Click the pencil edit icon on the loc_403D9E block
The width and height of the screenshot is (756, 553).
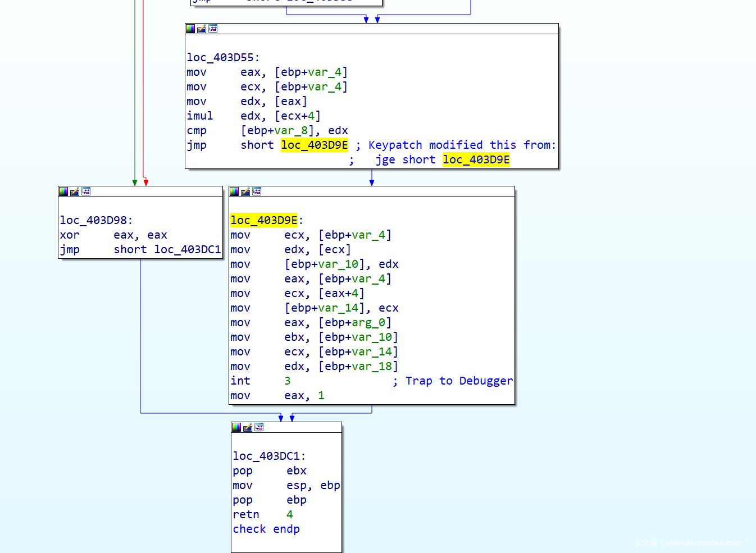click(x=245, y=191)
